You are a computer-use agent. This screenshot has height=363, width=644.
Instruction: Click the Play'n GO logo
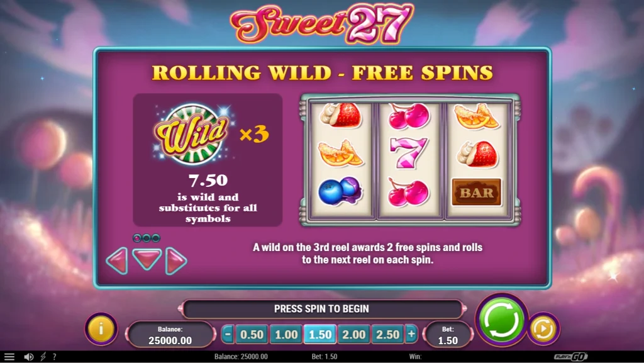click(x=570, y=357)
